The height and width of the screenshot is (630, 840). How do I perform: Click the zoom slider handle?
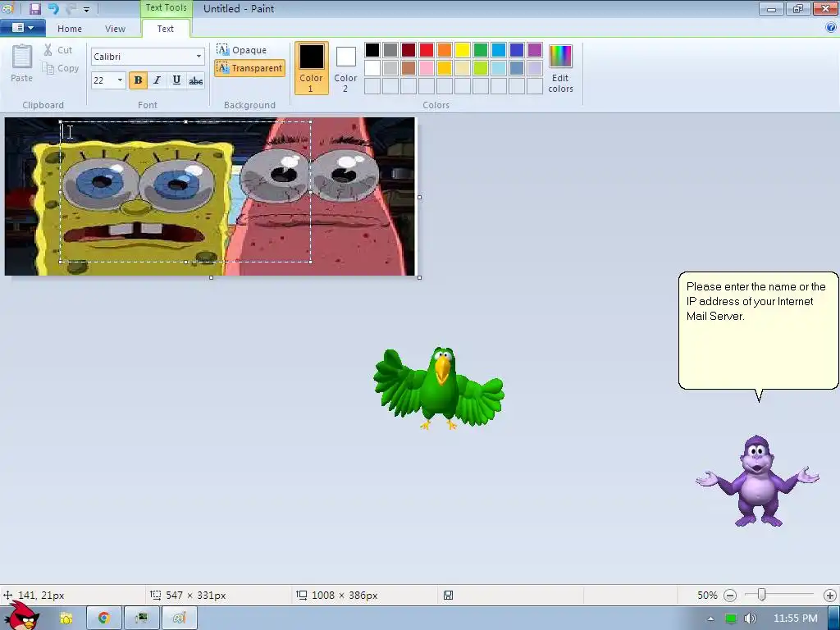[761, 595]
